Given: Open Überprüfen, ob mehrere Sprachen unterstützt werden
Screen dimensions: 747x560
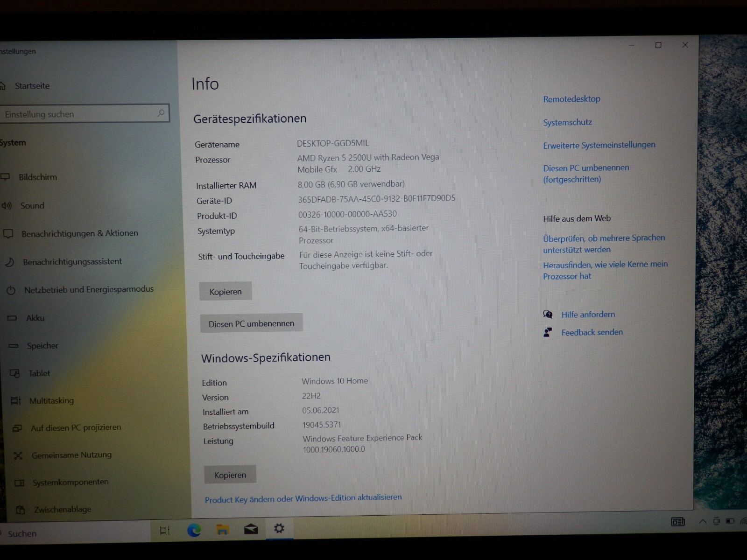Looking at the screenshot, I should pyautogui.click(x=604, y=244).
